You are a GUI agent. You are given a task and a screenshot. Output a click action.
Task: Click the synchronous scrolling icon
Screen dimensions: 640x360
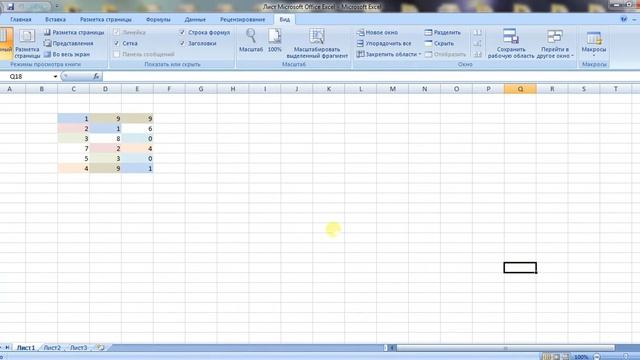[477, 43]
